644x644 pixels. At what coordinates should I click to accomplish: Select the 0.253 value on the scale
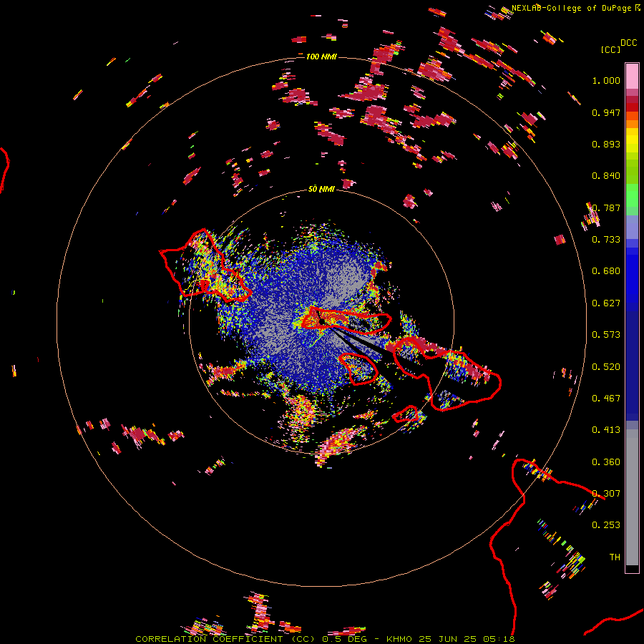click(x=606, y=525)
